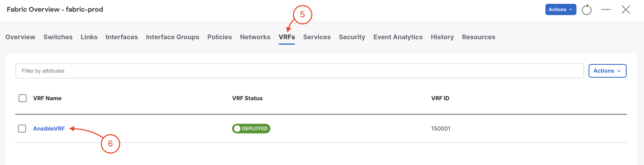Go to the Links tab
644x165 pixels.
89,37
